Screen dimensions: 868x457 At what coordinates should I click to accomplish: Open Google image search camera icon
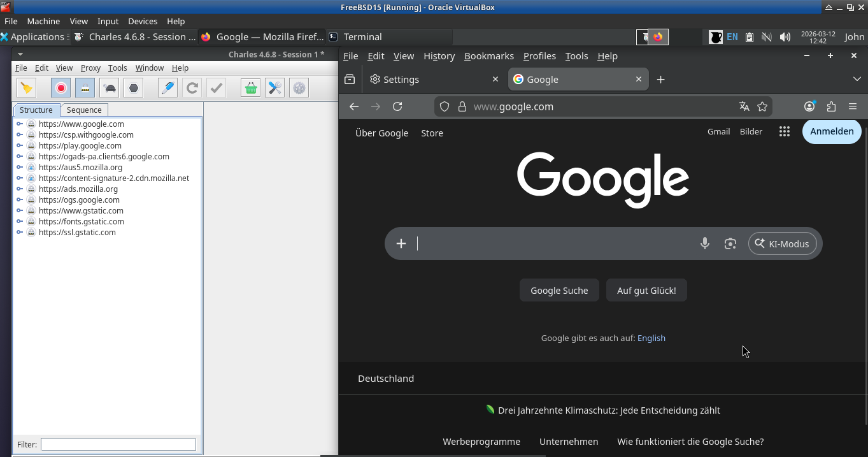click(x=730, y=243)
